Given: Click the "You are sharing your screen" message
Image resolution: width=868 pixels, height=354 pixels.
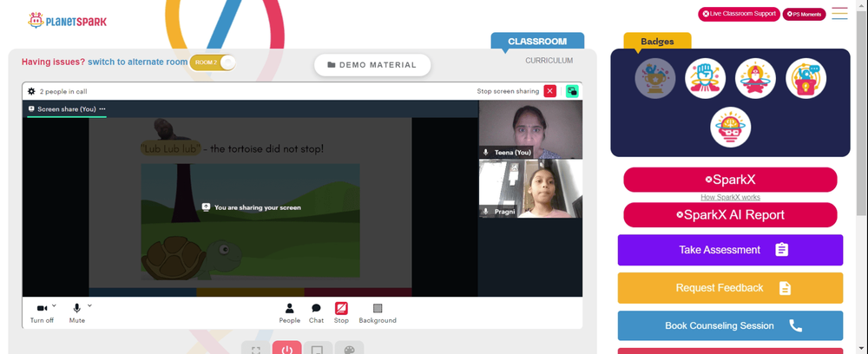Looking at the screenshot, I should pyautogui.click(x=258, y=207).
